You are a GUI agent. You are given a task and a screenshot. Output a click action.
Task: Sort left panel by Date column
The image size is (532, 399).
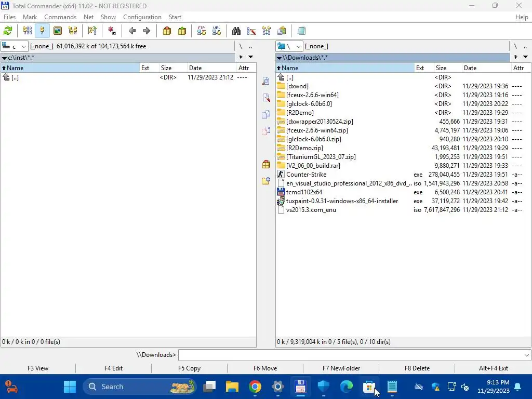click(212, 68)
